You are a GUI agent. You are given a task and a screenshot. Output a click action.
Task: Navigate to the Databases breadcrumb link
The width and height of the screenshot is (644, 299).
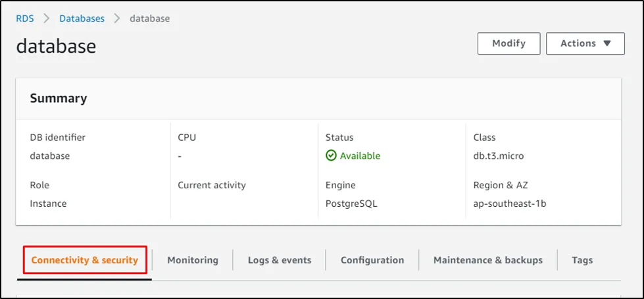[82, 18]
